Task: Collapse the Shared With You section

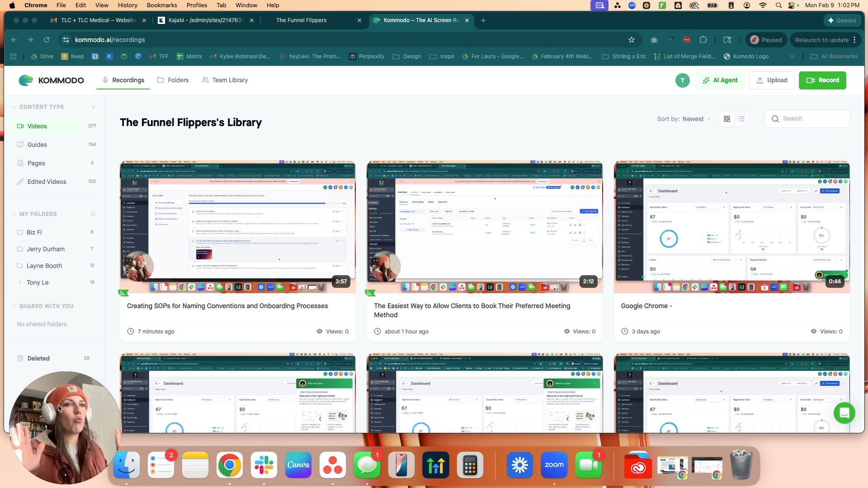Action: 14,306
